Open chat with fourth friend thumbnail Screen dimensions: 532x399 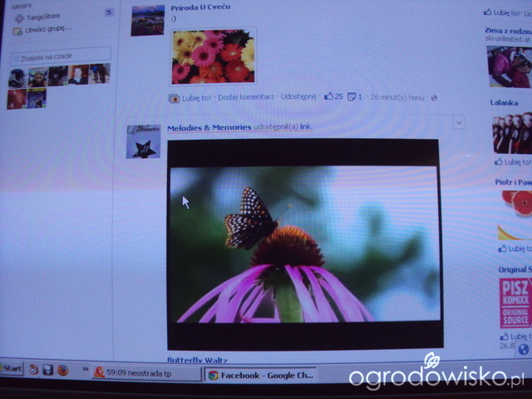pyautogui.click(x=78, y=75)
